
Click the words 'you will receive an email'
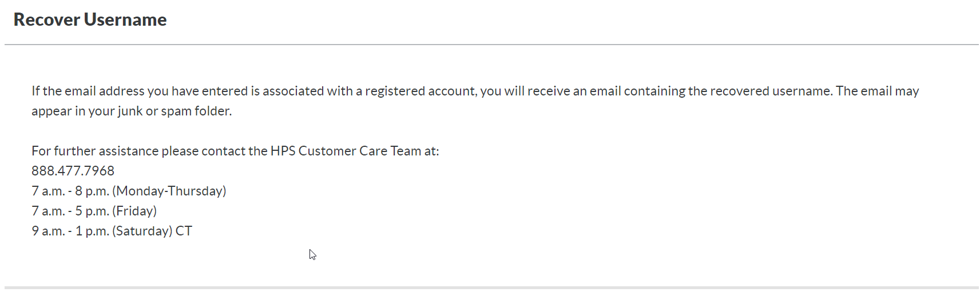pyautogui.click(x=550, y=91)
